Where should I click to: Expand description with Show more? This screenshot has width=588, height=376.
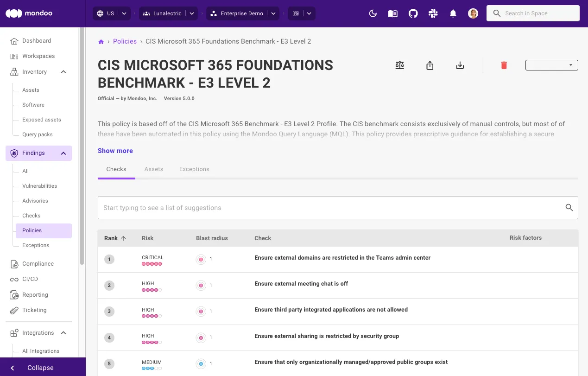(115, 151)
